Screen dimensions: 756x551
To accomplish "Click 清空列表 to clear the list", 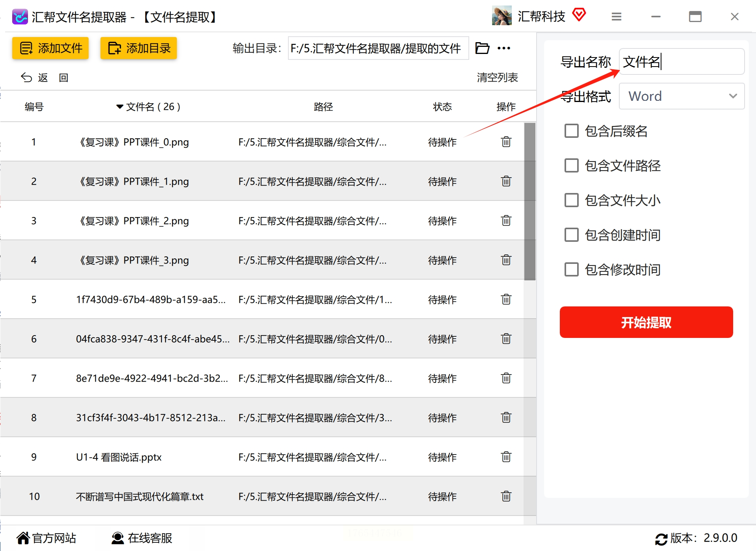I will coord(497,78).
